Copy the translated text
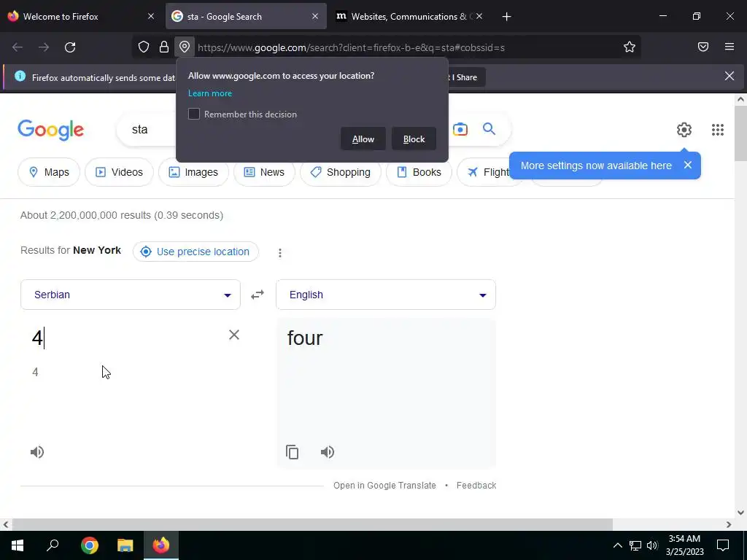The width and height of the screenshot is (747, 560). (292, 452)
